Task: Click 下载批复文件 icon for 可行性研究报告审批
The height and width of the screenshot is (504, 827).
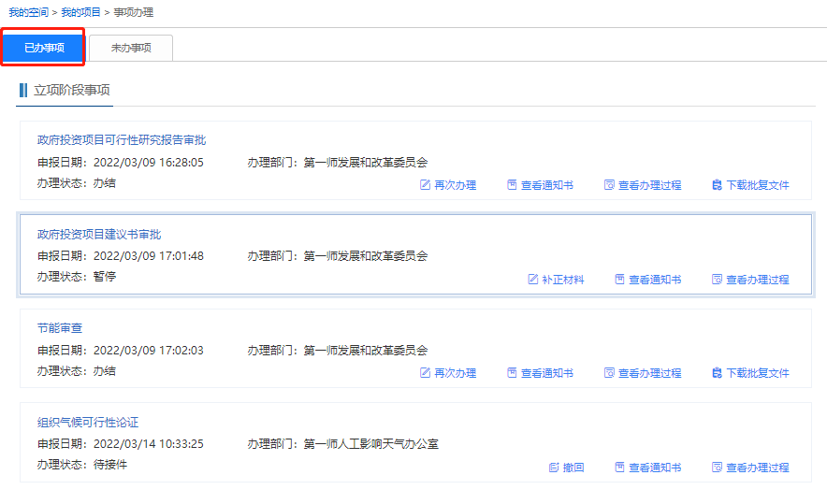Action: [x=717, y=185]
